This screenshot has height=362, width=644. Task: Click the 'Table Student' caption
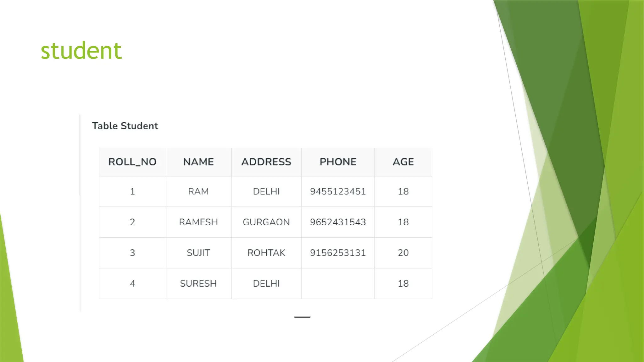click(x=125, y=126)
